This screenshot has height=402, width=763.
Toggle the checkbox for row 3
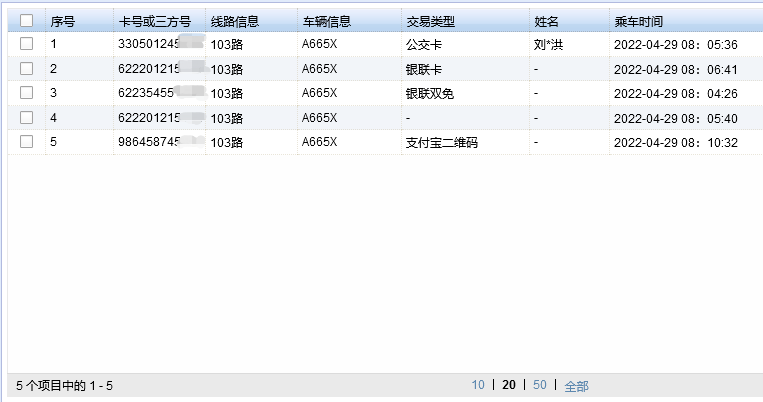(x=27, y=93)
